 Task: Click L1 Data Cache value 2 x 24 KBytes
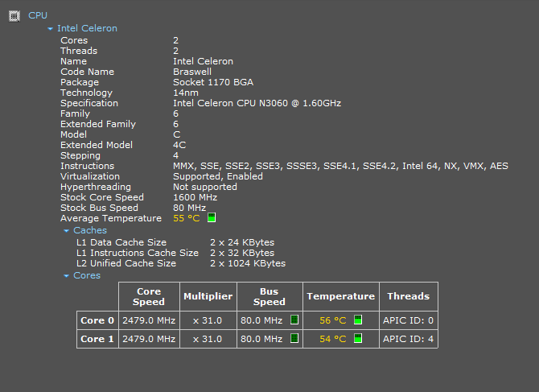tap(242, 242)
